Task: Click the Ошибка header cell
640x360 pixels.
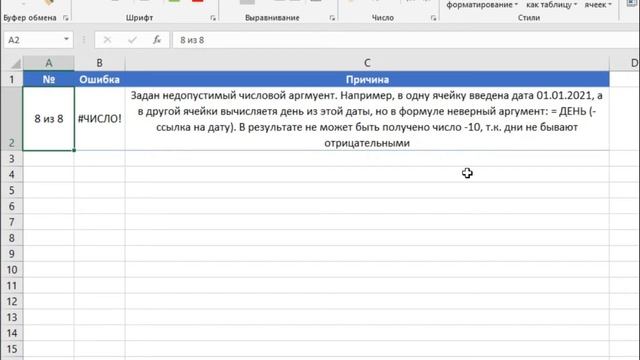Action: coord(100,79)
